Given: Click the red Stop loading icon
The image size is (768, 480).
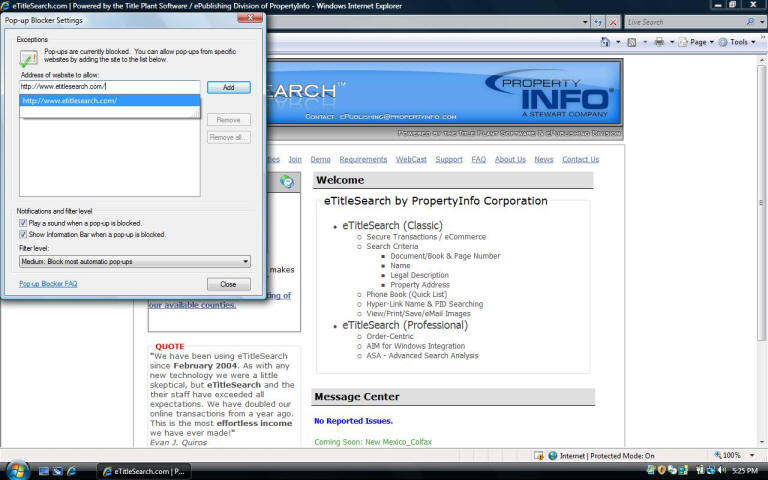Looking at the screenshot, I should 613,22.
